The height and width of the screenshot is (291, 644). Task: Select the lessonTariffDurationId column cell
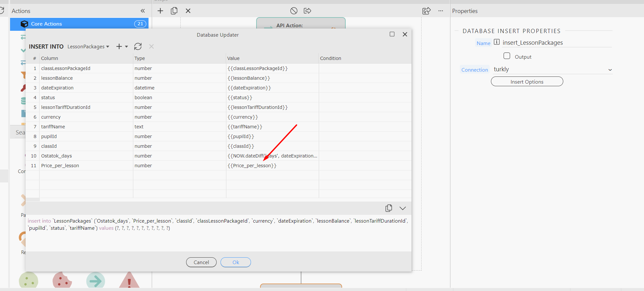86,107
